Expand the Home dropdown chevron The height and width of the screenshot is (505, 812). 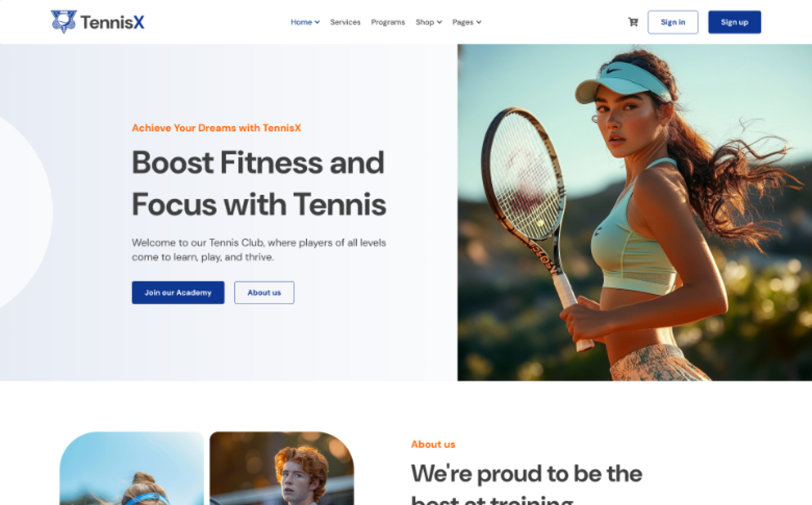pos(317,22)
